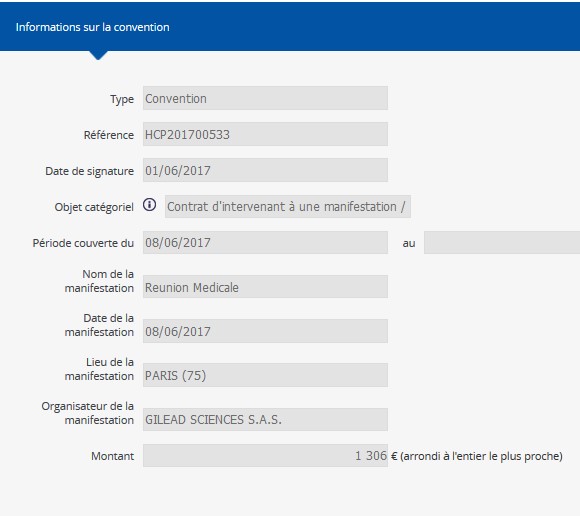Focus the Montant field showing 1 306
The width and height of the screenshot is (580, 516).
(x=265, y=455)
